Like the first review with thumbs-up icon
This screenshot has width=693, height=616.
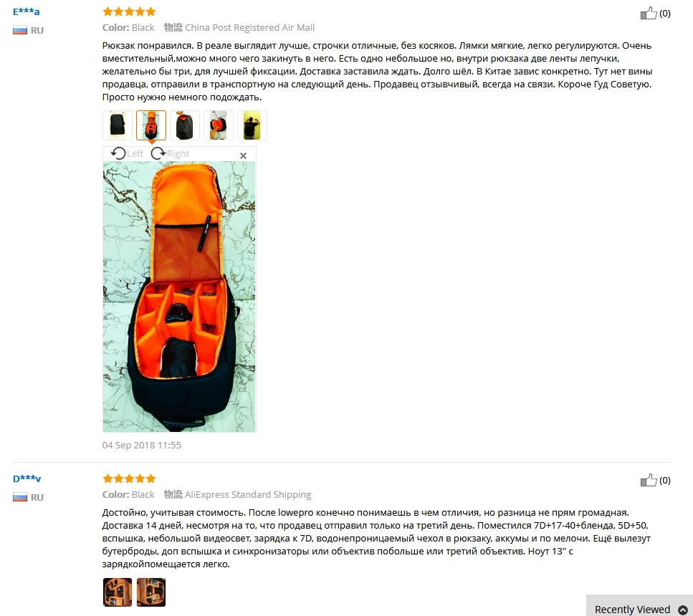coord(649,14)
